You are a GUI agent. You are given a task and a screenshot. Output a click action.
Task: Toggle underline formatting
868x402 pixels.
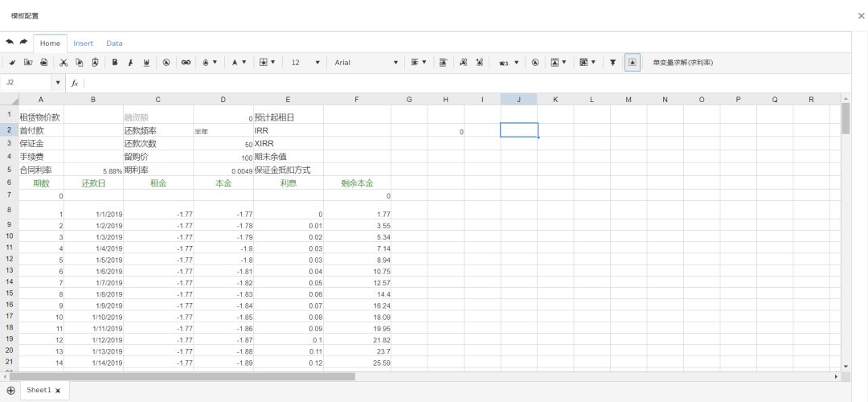pyautogui.click(x=146, y=63)
